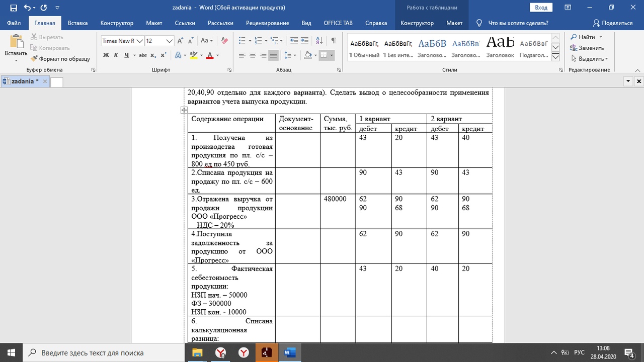This screenshot has width=644, height=362.
Task: Toggle italic (К) formatting
Action: 116,55
